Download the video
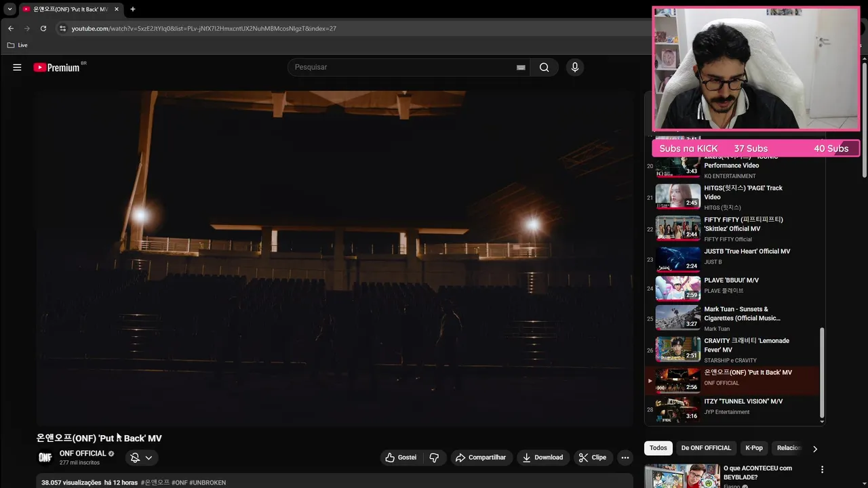This screenshot has height=488, width=868. [x=542, y=457]
